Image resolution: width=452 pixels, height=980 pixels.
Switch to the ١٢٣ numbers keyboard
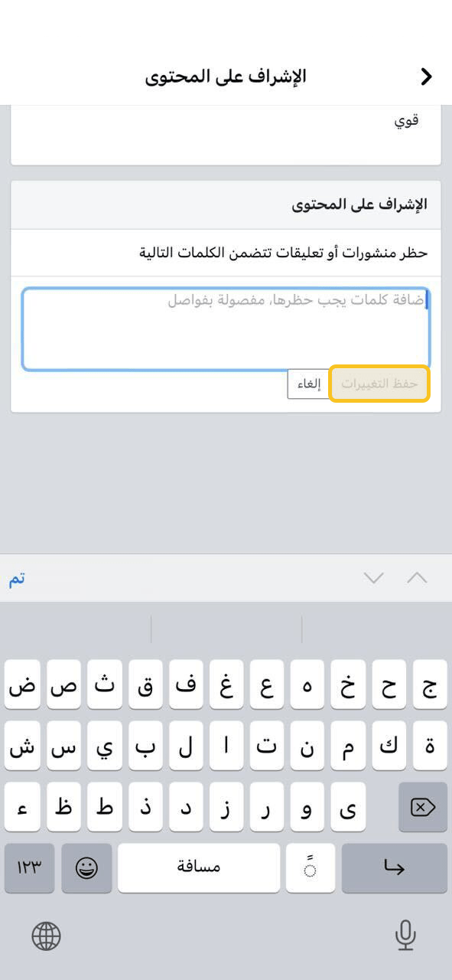pyautogui.click(x=29, y=868)
